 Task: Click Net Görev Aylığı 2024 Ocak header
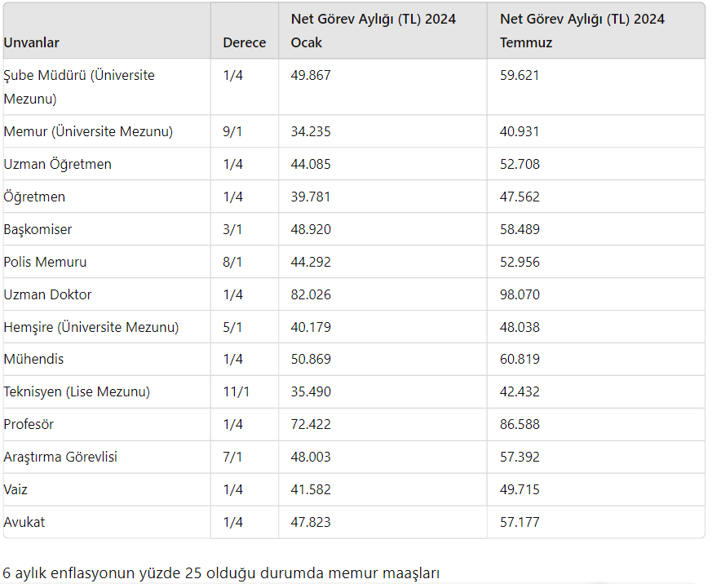(x=373, y=30)
